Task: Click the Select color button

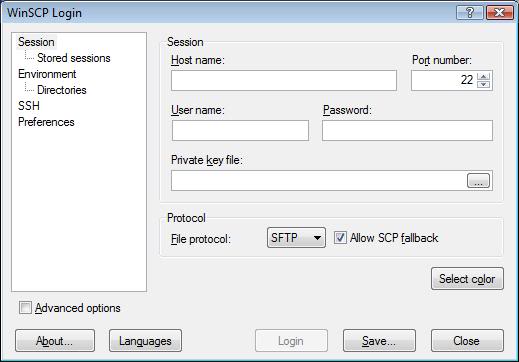Action: (x=467, y=279)
